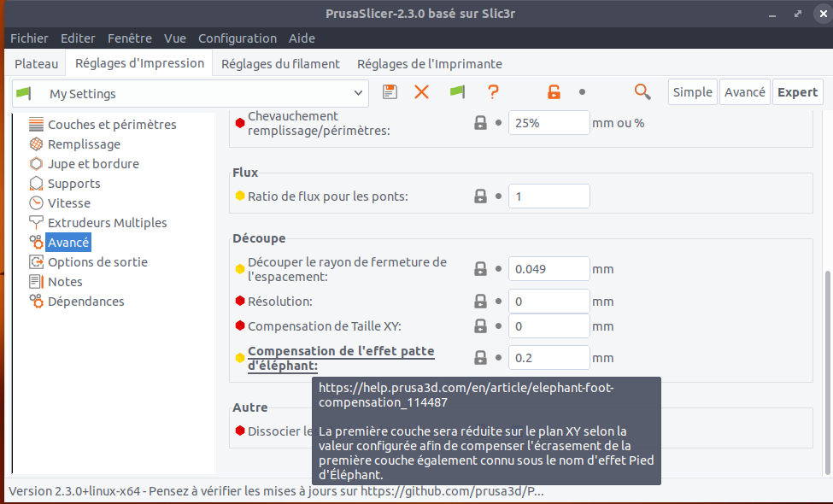
Task: Click the reset dot beside the 0.2 field
Action: (498, 357)
